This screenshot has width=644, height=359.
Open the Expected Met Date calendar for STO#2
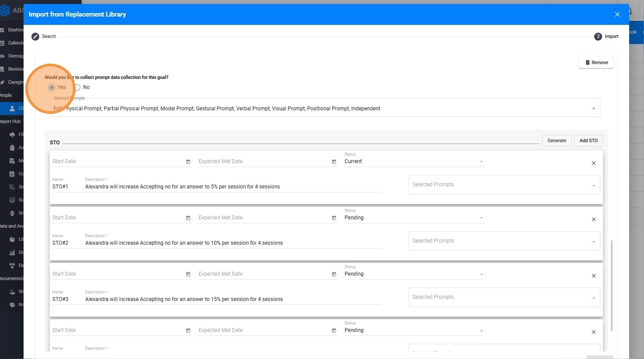[334, 218]
